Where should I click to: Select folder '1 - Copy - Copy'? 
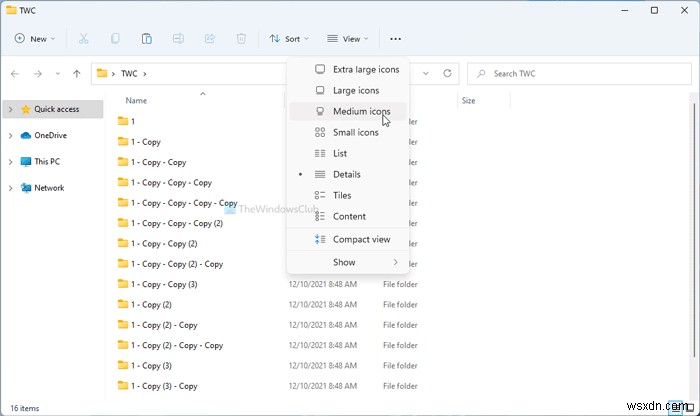coord(158,162)
